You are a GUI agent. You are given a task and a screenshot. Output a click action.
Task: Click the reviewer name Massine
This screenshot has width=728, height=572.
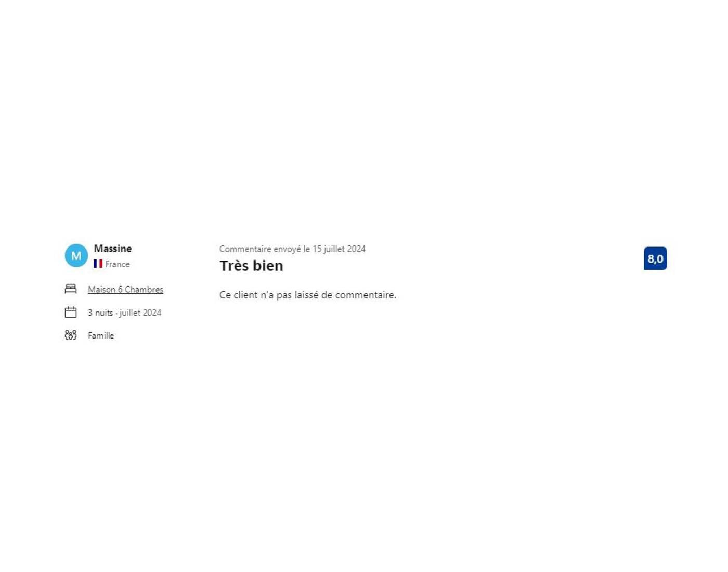(x=113, y=249)
